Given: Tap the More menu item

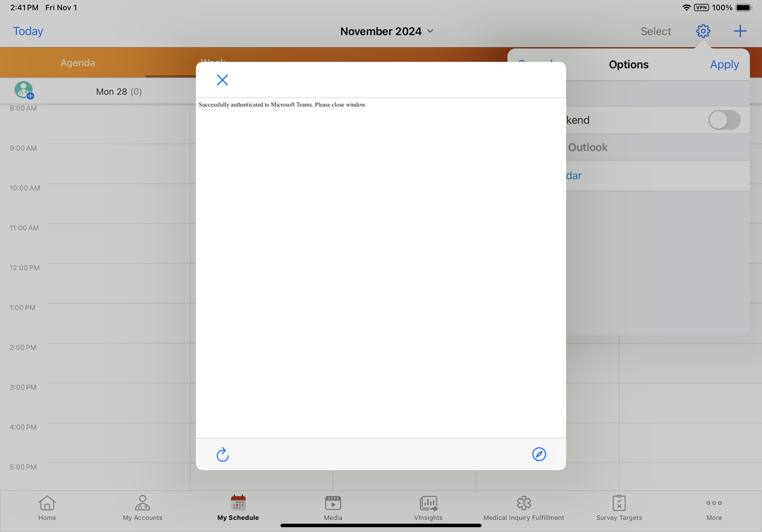Looking at the screenshot, I should point(714,508).
